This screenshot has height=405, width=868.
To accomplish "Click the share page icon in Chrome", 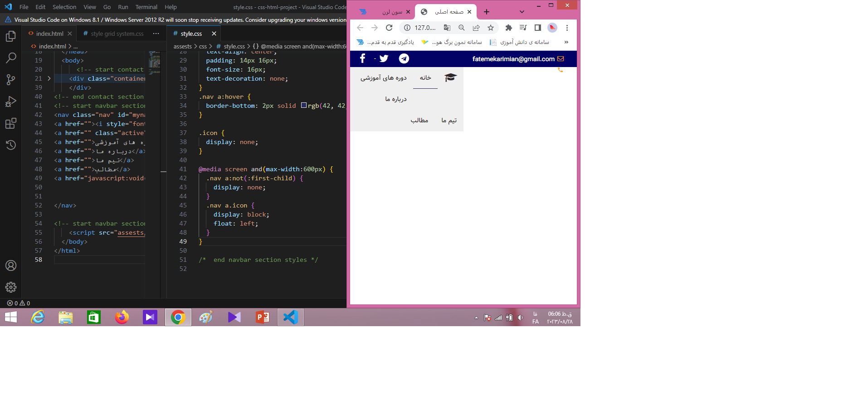I will coord(476,28).
